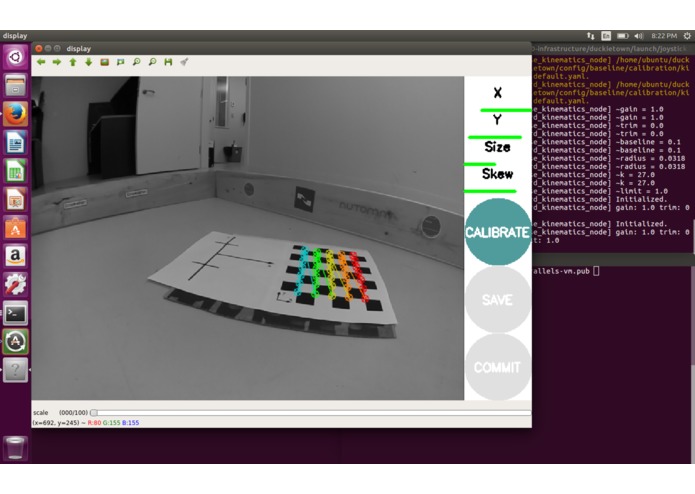Screen dimensions: 695x494
Task: Open the Amazon launcher icon
Action: [16, 256]
